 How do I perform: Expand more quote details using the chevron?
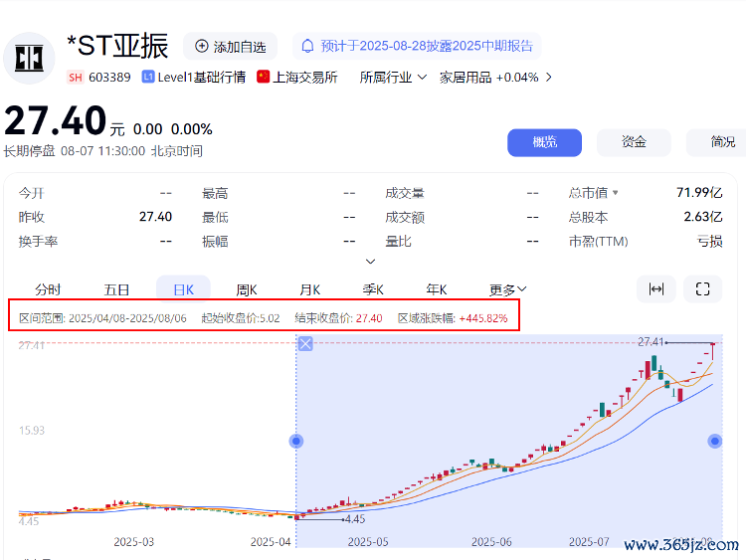[371, 262]
